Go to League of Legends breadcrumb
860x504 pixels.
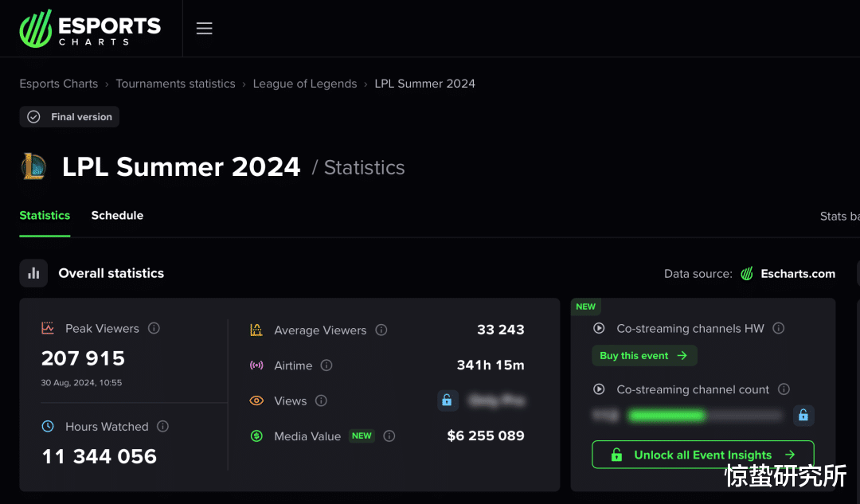(305, 84)
